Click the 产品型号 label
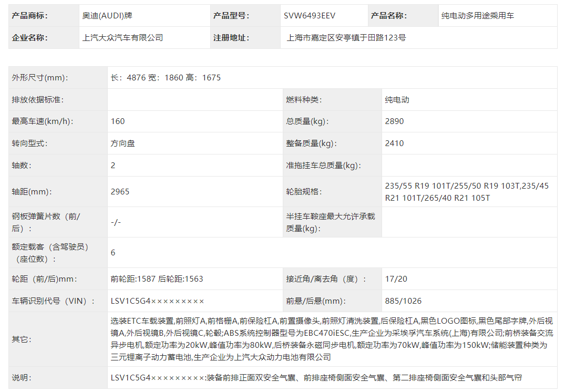The height and width of the screenshot is (392, 565). (x=231, y=16)
